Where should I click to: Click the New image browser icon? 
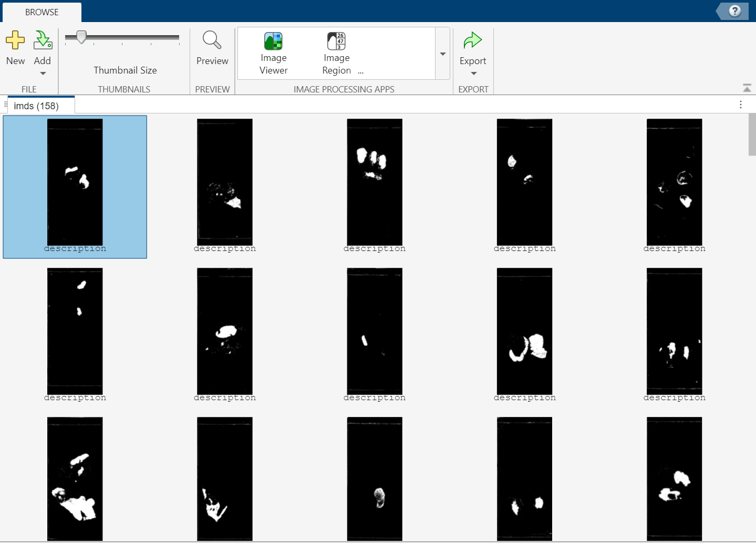click(15, 39)
